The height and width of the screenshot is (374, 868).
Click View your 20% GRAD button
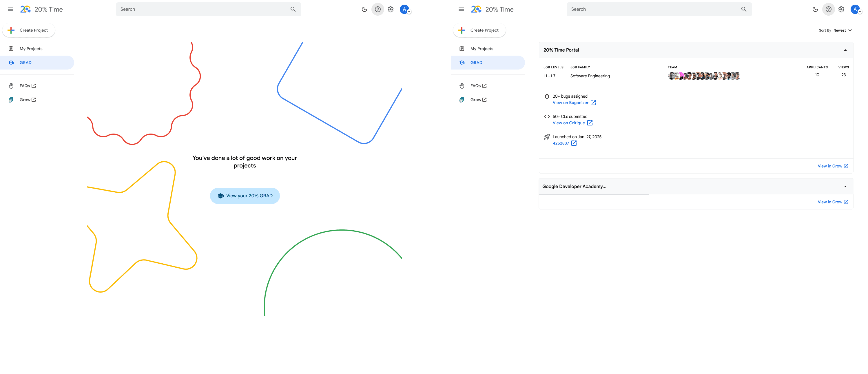(245, 196)
